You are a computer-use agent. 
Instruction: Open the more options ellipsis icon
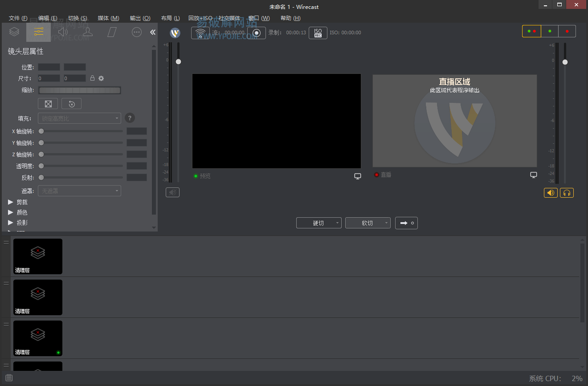[x=136, y=32]
